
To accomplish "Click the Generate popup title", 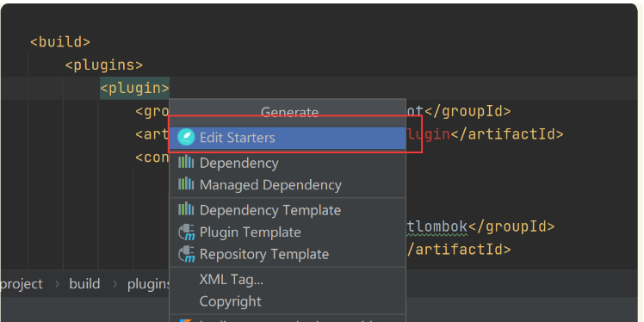I will click(289, 112).
